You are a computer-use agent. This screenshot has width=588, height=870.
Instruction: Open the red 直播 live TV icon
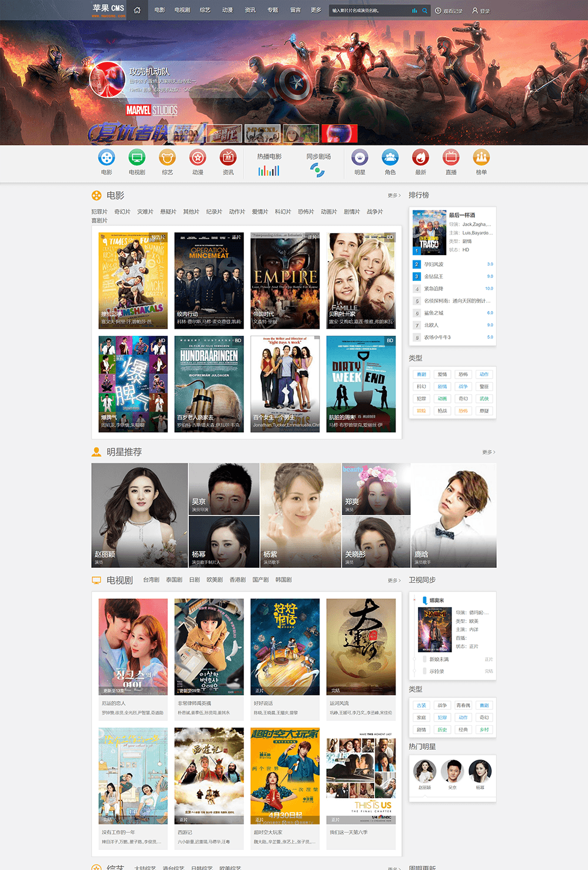coord(451,157)
